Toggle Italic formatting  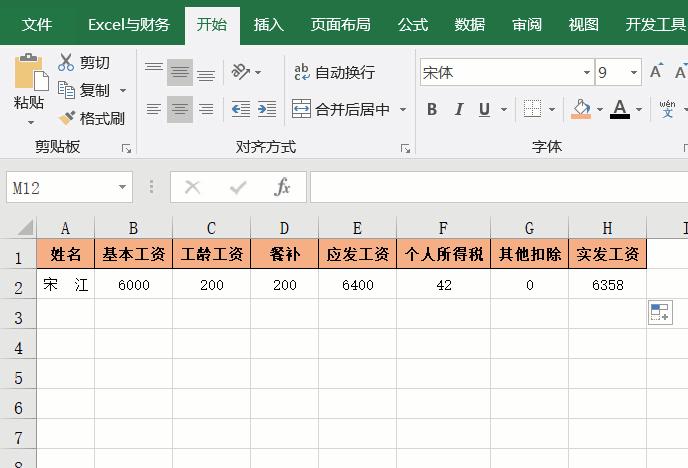click(459, 109)
